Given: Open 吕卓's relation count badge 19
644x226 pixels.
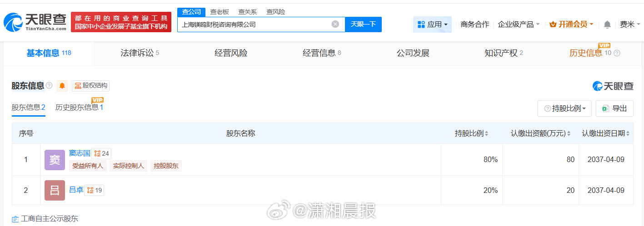Looking at the screenshot, I should coord(95,190).
